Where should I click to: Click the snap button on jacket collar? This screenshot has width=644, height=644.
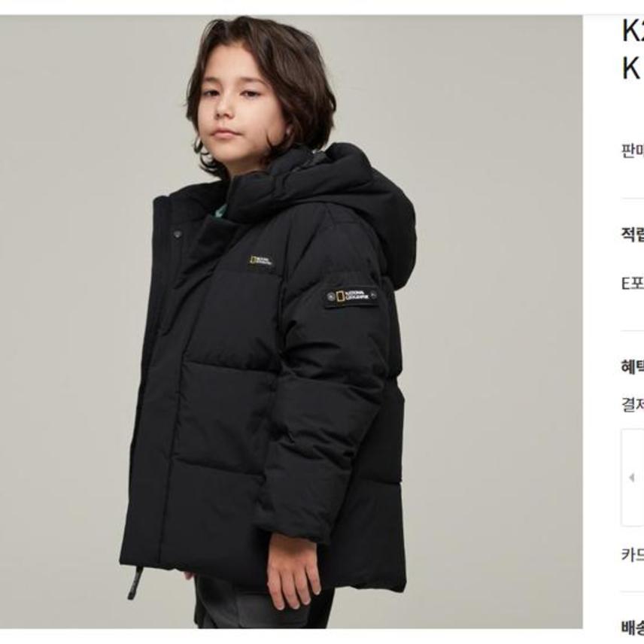[177, 234]
